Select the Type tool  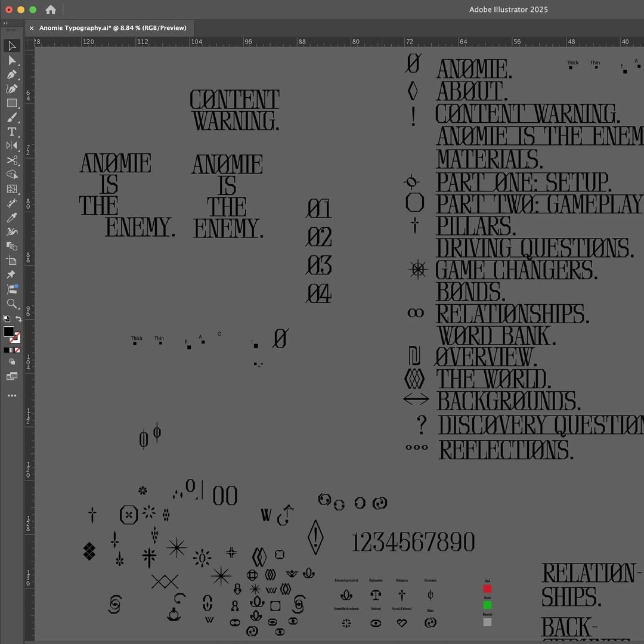11,132
